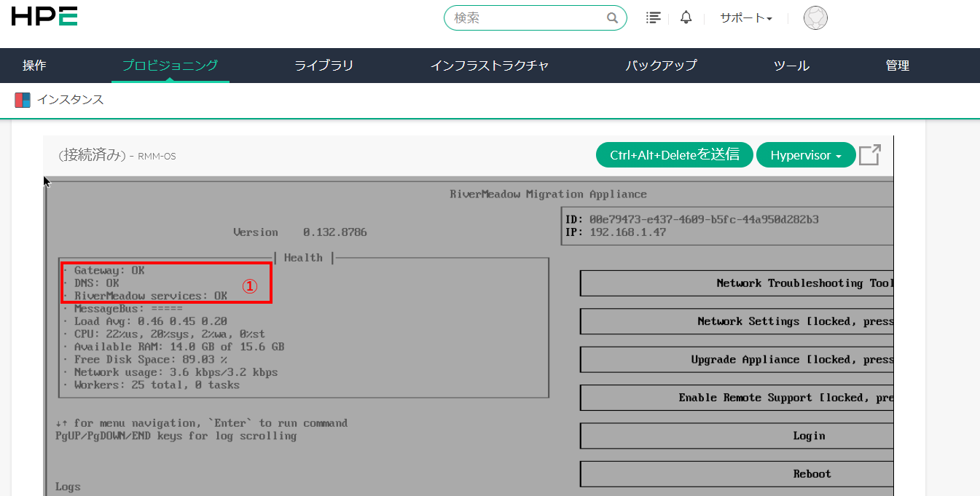
Task: Click Version 0.132.8786 text
Action: [x=300, y=232]
